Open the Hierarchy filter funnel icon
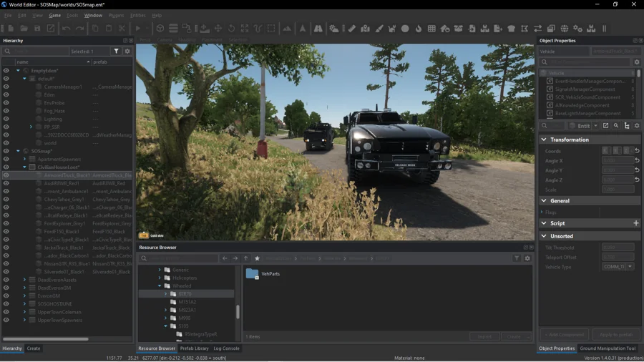This screenshot has height=362, width=644. [x=116, y=52]
